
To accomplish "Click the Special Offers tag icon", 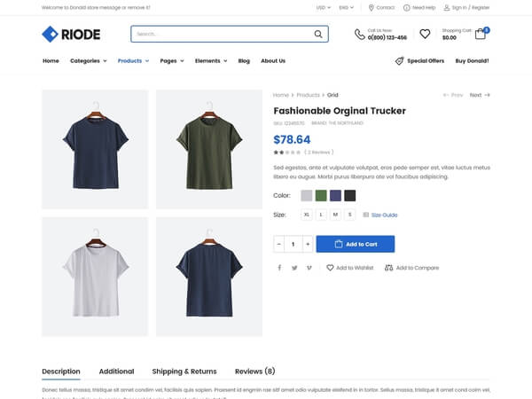I will (x=399, y=60).
